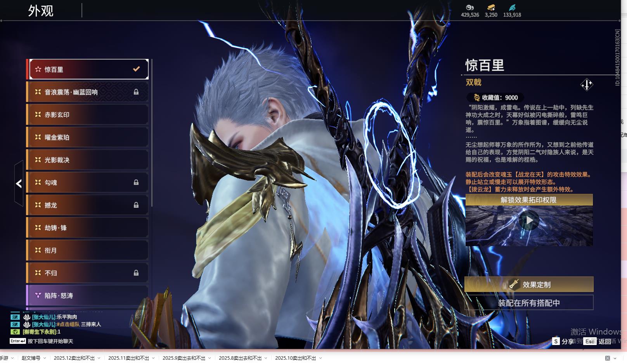The width and height of the screenshot is (627, 364).
Task: Click the swirl icon before 收藏值
Action: pos(477,98)
